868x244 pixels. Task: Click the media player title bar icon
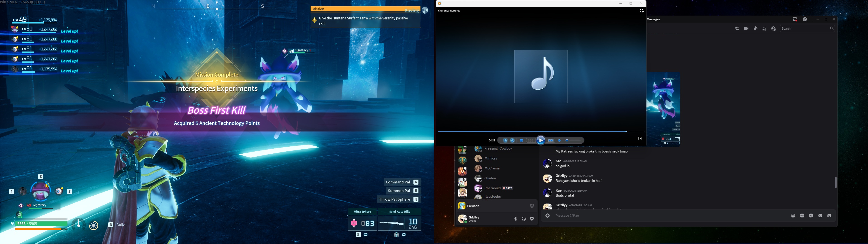[x=439, y=3]
